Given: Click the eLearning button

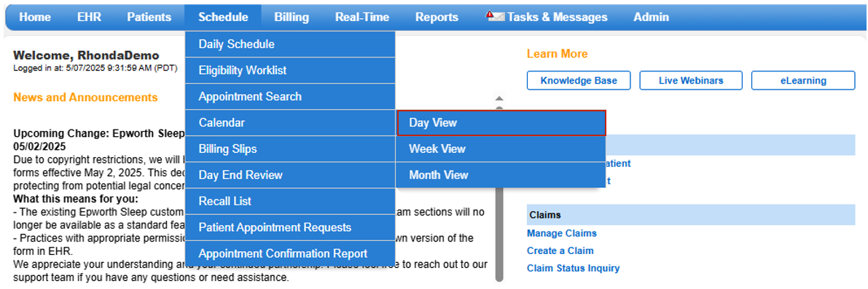Looking at the screenshot, I should (802, 81).
